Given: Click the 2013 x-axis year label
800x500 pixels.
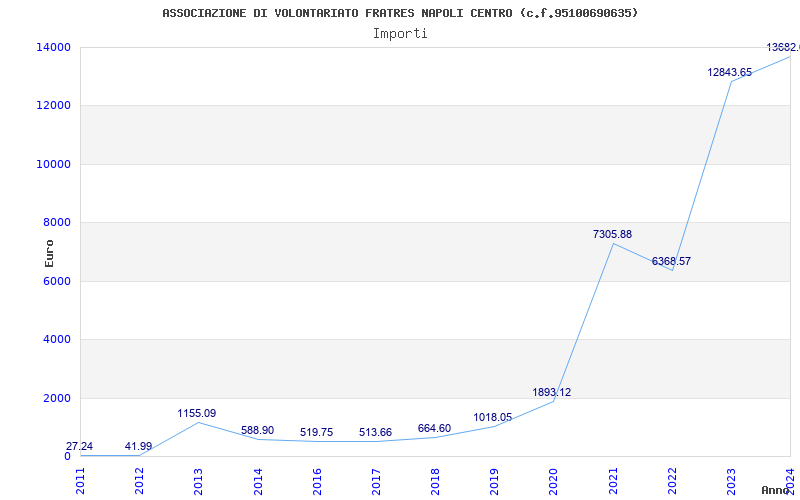Looking at the screenshot, I should tap(198, 481).
